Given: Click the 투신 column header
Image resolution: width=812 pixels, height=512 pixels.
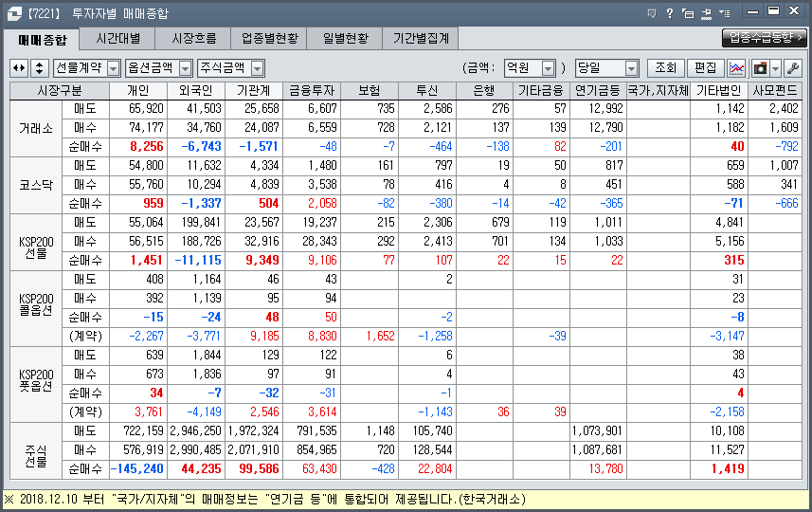Looking at the screenshot, I should point(427,91).
